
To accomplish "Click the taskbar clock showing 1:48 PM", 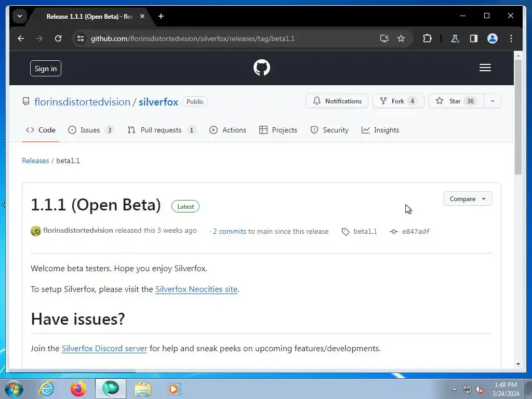I will coord(506,389).
